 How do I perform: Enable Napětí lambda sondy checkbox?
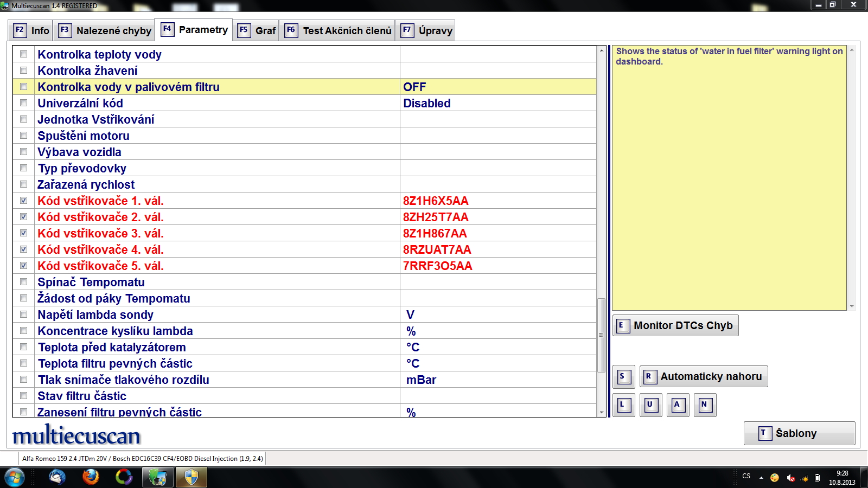(23, 314)
